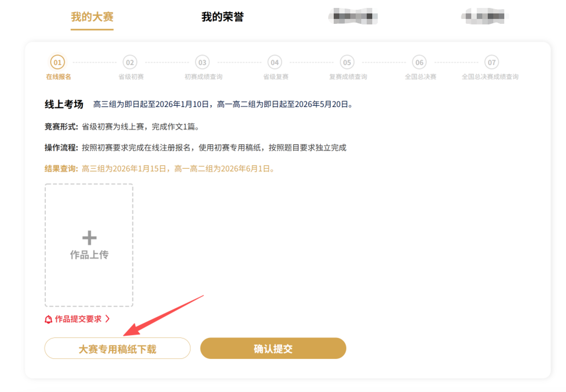Screen dimensions: 566x392
Task: Open the 我的荣誉 tab
Action: pos(222,17)
